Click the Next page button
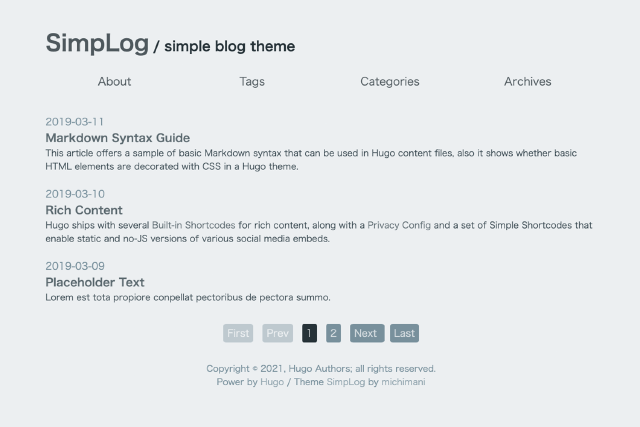The width and height of the screenshot is (640, 427). pyautogui.click(x=366, y=334)
